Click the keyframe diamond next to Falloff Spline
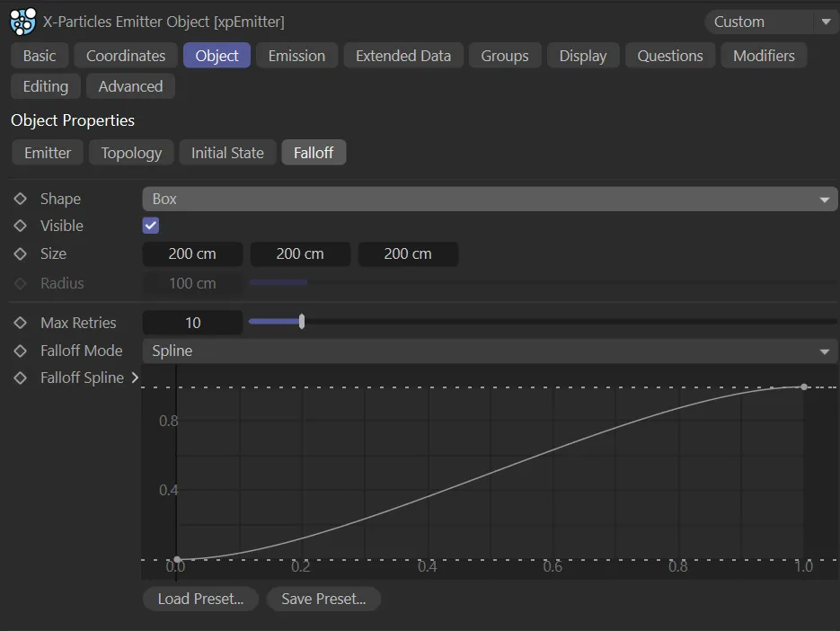Screen dimensions: 840x631 (x=21, y=378)
